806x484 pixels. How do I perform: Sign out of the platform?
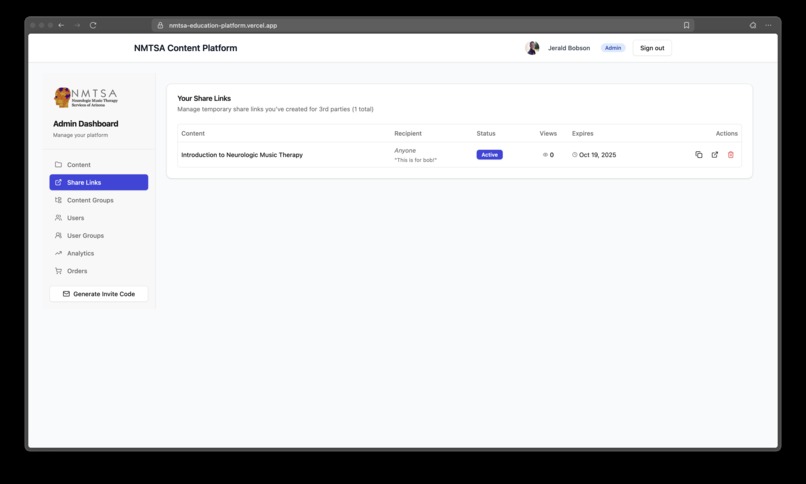pyautogui.click(x=652, y=48)
